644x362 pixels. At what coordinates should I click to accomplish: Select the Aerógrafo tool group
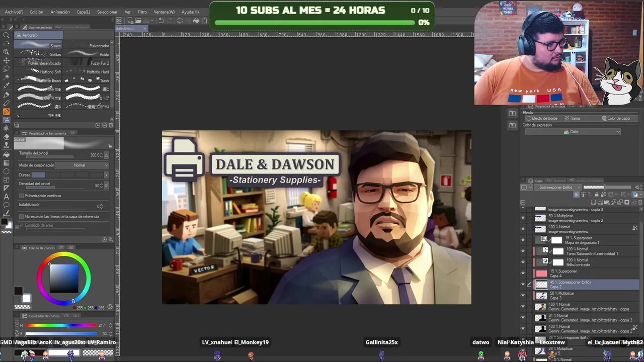(39, 35)
